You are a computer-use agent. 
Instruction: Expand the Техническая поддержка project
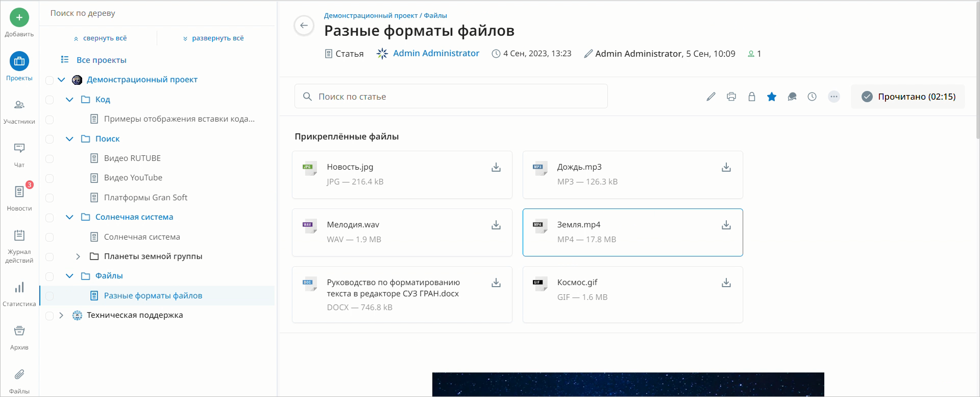[61, 315]
